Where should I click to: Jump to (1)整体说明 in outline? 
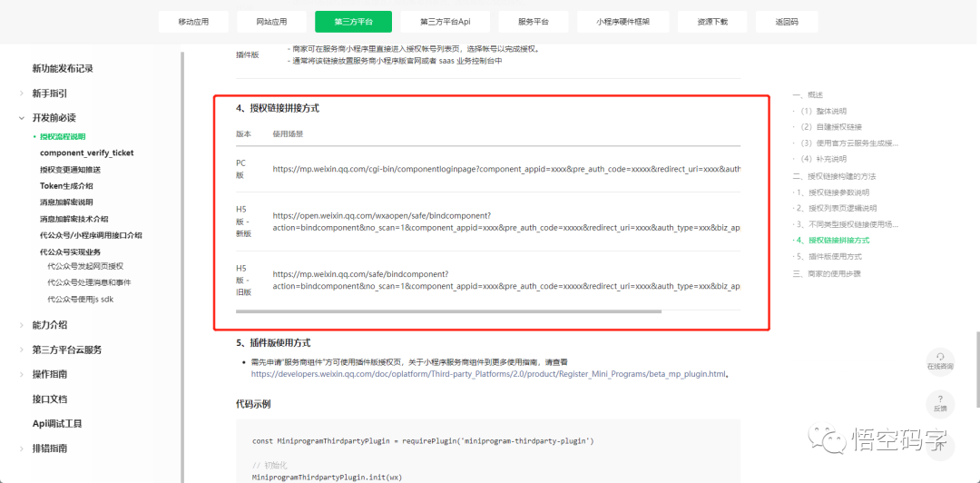click(x=822, y=112)
